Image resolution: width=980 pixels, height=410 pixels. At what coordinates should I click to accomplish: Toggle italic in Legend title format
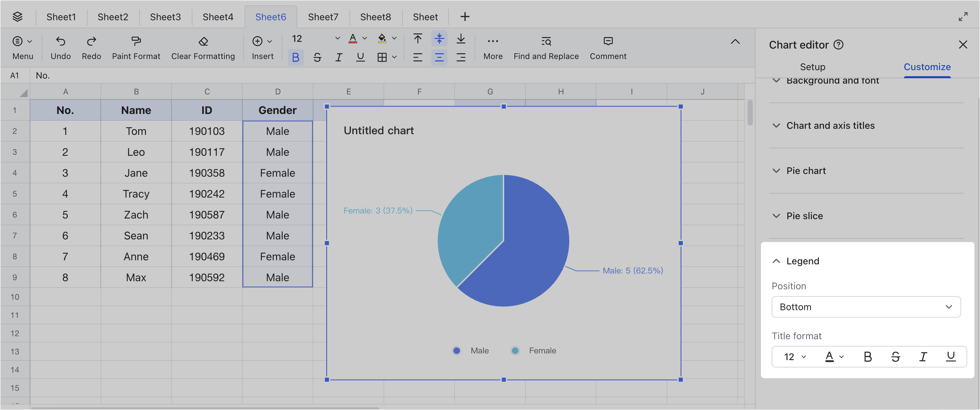[923, 357]
